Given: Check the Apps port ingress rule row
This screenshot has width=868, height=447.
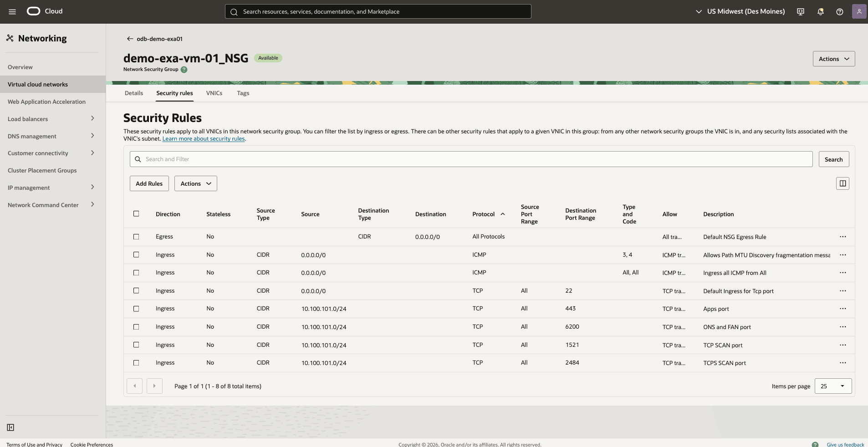Looking at the screenshot, I should tap(137, 309).
